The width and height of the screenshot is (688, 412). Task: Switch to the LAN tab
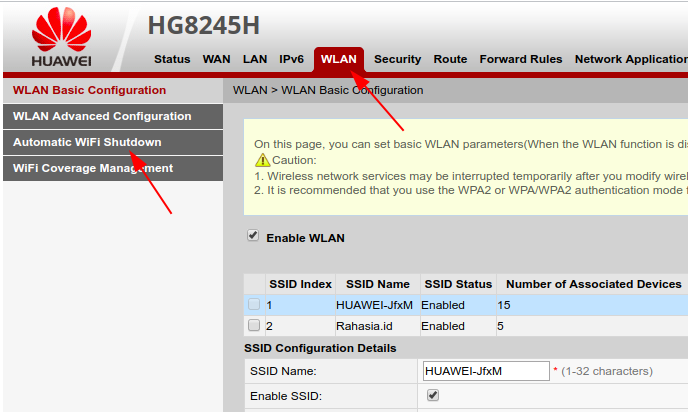pyautogui.click(x=255, y=59)
